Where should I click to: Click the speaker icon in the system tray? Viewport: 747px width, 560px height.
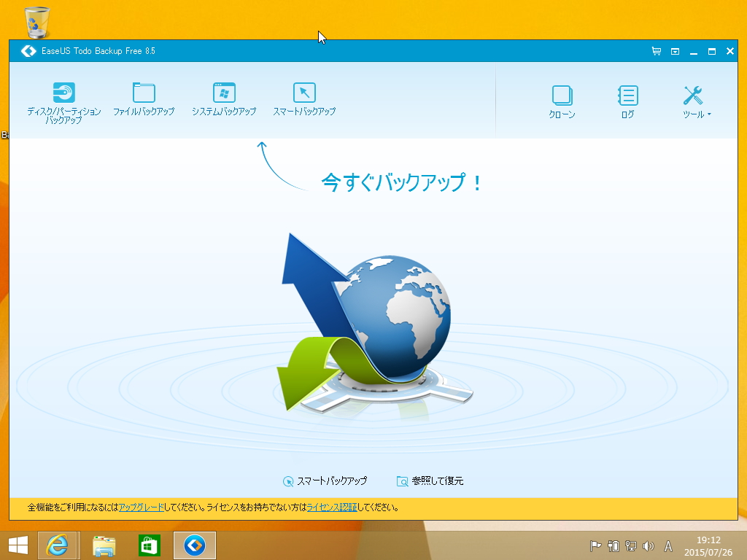click(x=648, y=545)
